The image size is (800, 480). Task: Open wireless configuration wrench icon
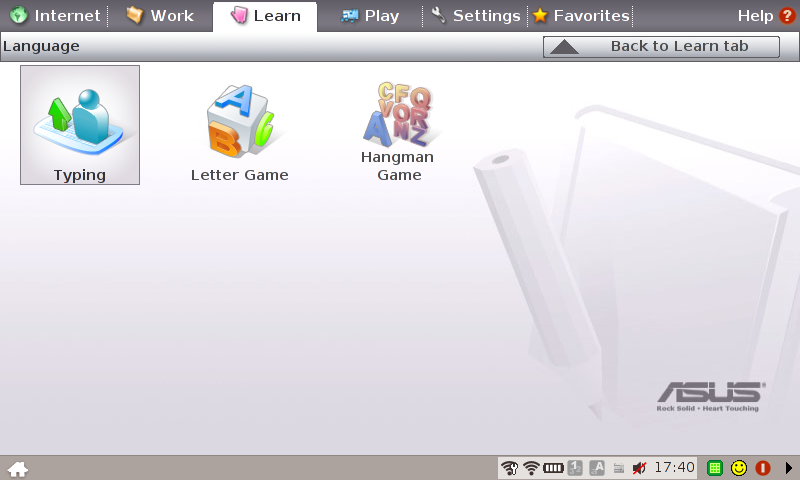[x=509, y=468]
